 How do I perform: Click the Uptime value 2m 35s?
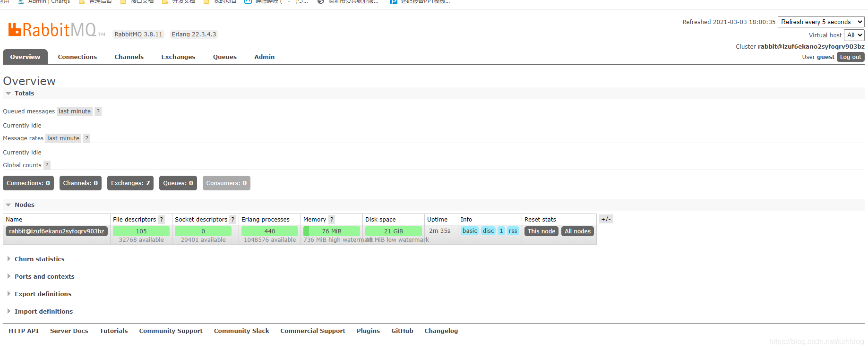439,231
